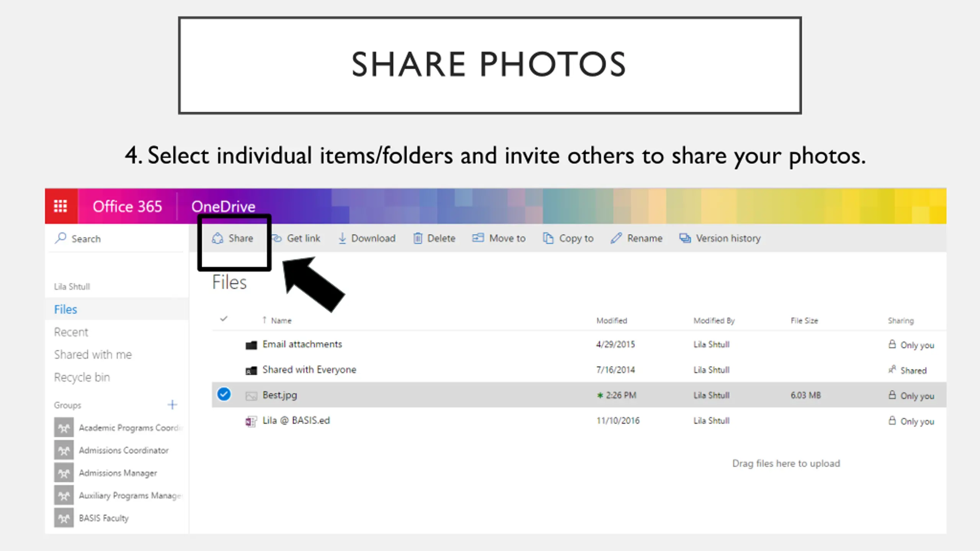Choose Copy to in command bar
This screenshot has height=551, width=980.
click(576, 238)
